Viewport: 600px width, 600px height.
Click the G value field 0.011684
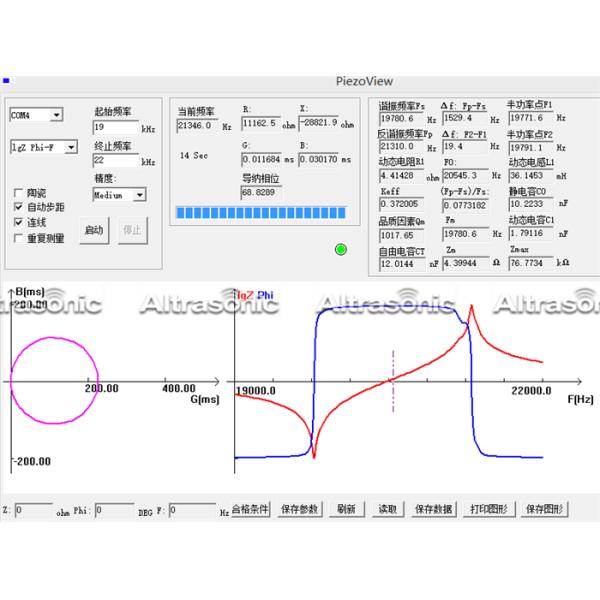(262, 159)
